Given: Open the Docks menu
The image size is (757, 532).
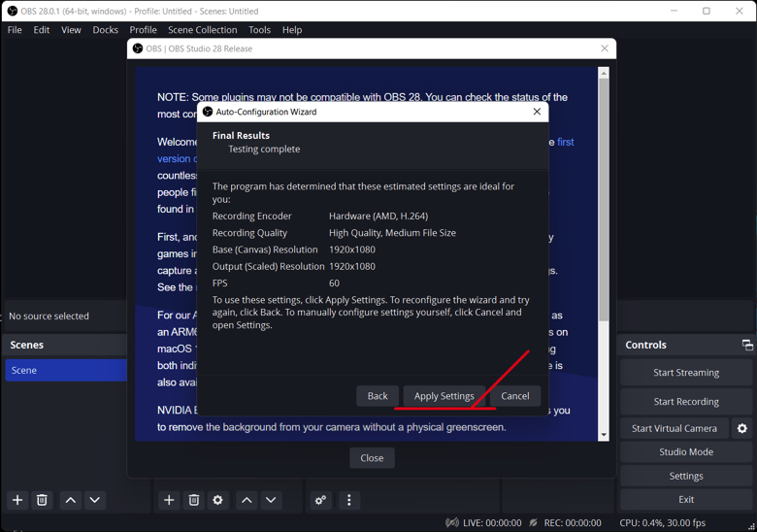Looking at the screenshot, I should 105,29.
